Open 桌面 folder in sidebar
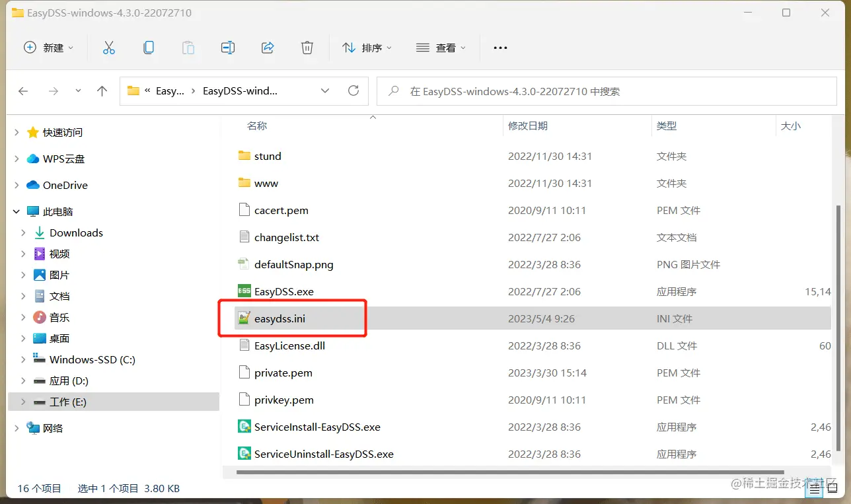 click(59, 338)
